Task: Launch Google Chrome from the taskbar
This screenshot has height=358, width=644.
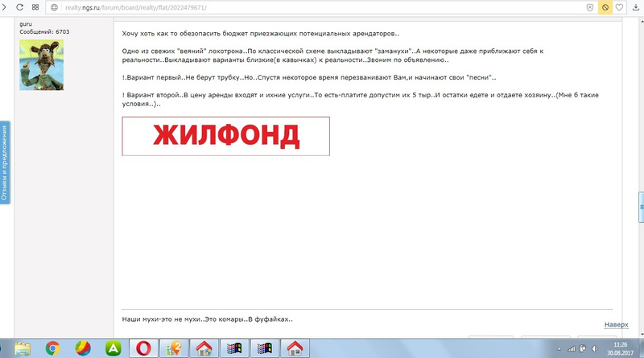Action: 52,348
